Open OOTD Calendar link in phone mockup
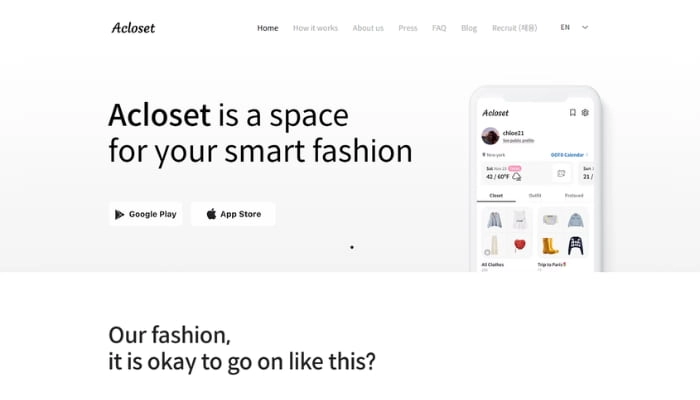This screenshot has height=400, width=700. (x=569, y=155)
